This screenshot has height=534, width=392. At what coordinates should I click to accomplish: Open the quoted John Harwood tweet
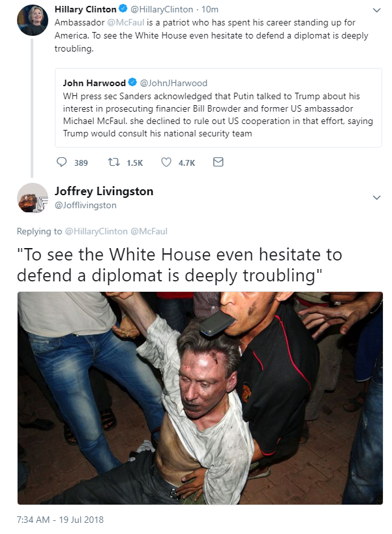point(219,108)
